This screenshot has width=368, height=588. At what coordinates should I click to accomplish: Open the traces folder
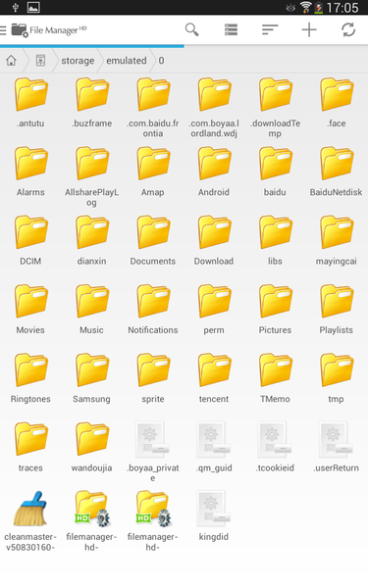[30, 446]
